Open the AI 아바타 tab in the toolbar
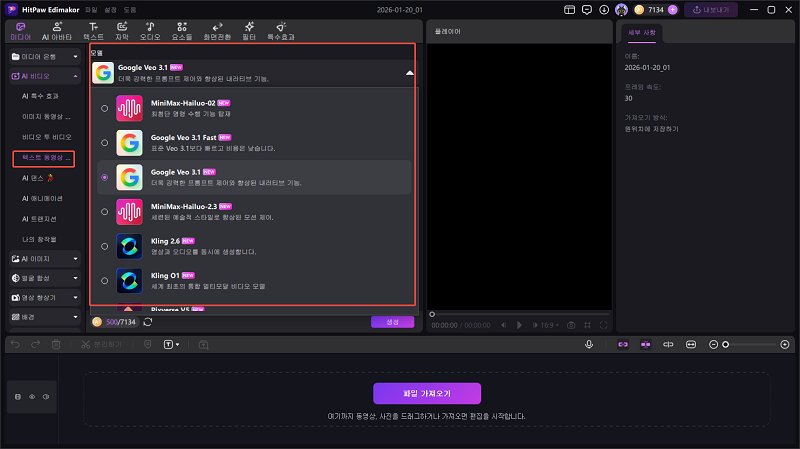Viewport: 800px width, 449px height. tap(57, 31)
